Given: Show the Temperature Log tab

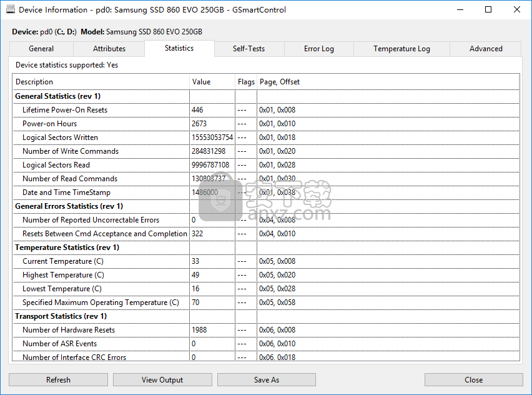Looking at the screenshot, I should [401, 49].
